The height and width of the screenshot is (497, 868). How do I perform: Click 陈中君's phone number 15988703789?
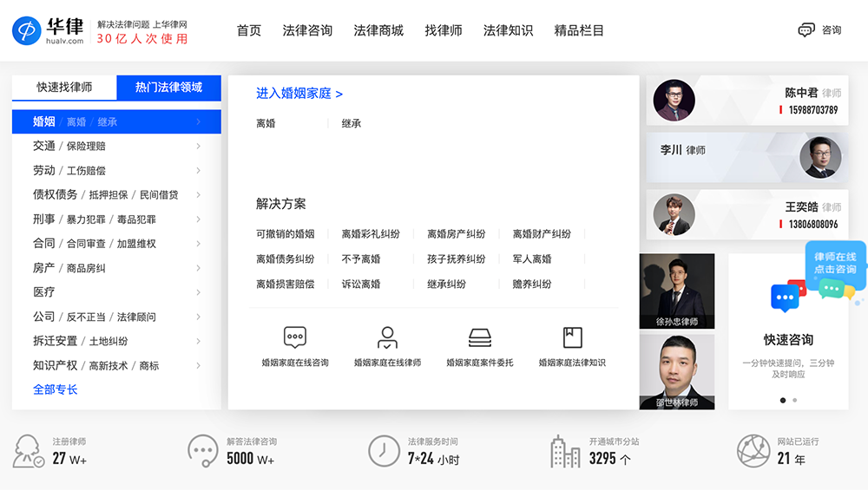[x=813, y=110]
